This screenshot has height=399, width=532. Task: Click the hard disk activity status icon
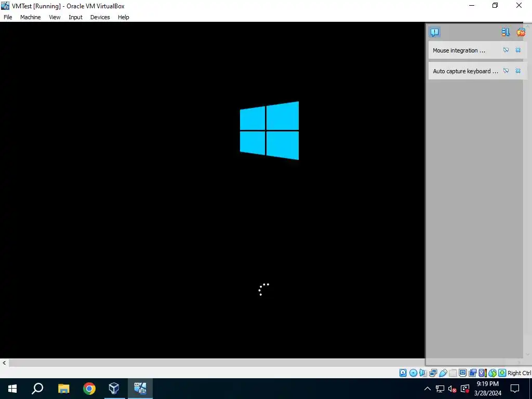click(403, 373)
